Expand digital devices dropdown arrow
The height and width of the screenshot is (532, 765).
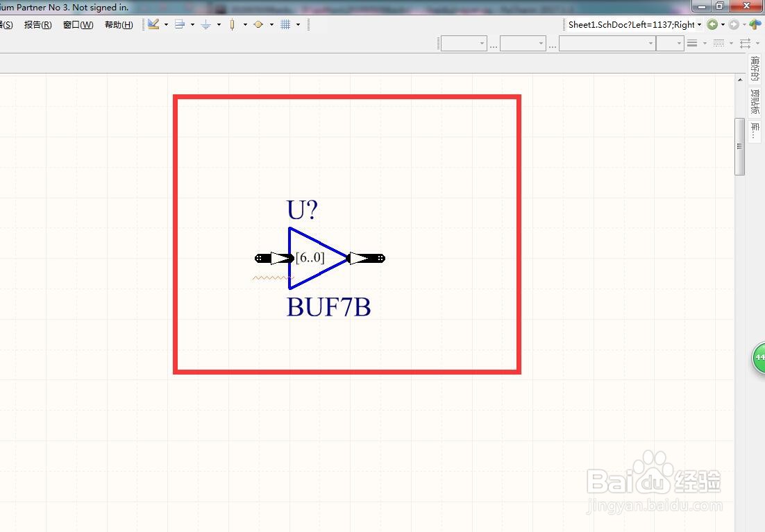[245, 24]
